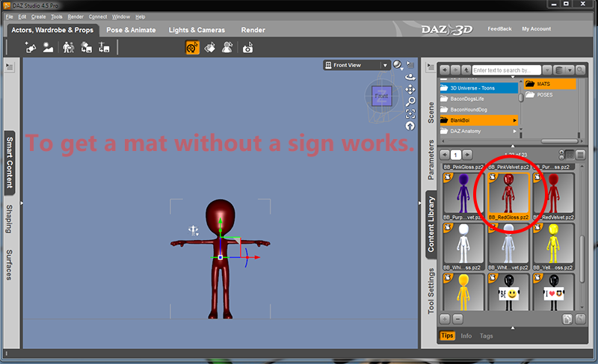Viewport: 598px width, 364px height.
Task: Expand the BlankBoi folder arrow
Action: [x=514, y=120]
